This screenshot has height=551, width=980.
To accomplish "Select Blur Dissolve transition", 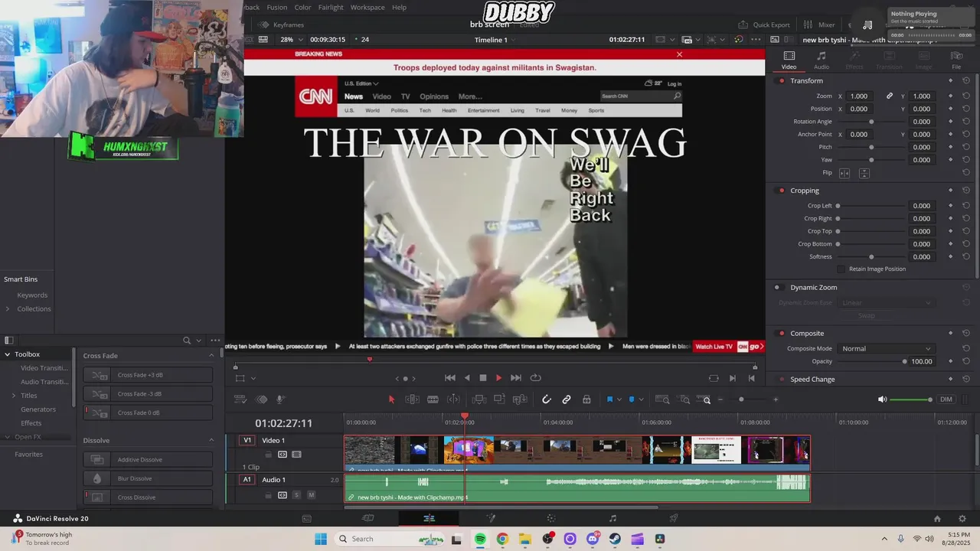I will [x=148, y=479].
